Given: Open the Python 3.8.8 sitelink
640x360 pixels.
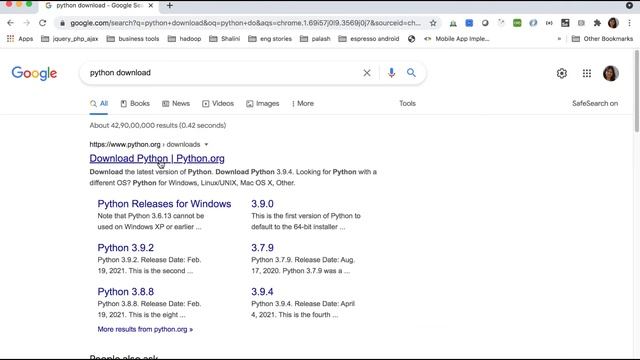Looking at the screenshot, I should [x=125, y=292].
